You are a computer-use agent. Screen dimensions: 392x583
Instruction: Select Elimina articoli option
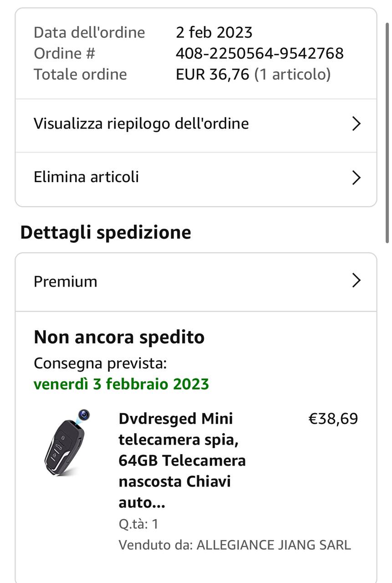click(87, 177)
